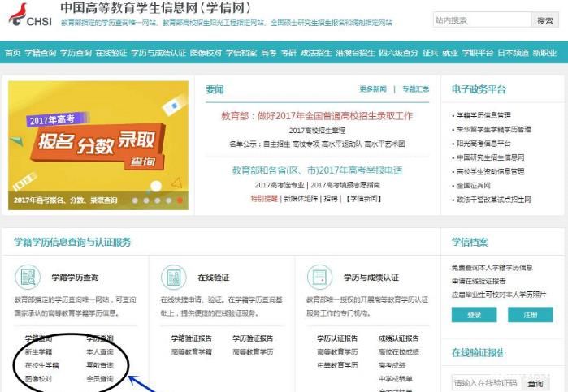Click the 零散查询 link
568x392 pixels.
(x=100, y=365)
